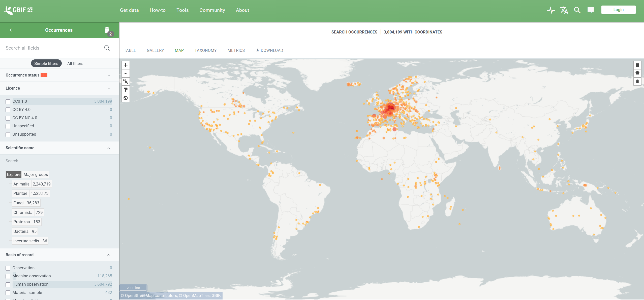Image resolution: width=644 pixels, height=300 pixels.
Task: Select the Explore toggle under Scientific name
Action: (14, 174)
